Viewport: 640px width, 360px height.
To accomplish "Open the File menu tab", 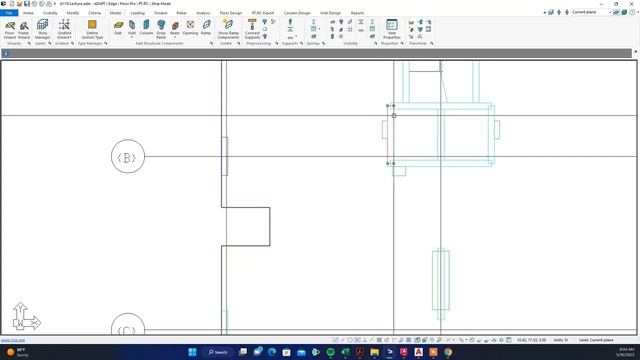I will [9, 13].
